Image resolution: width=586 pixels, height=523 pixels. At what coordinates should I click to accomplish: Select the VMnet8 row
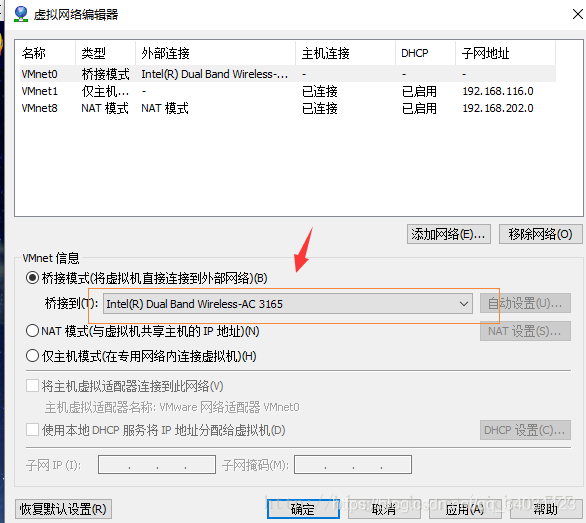click(x=288, y=108)
